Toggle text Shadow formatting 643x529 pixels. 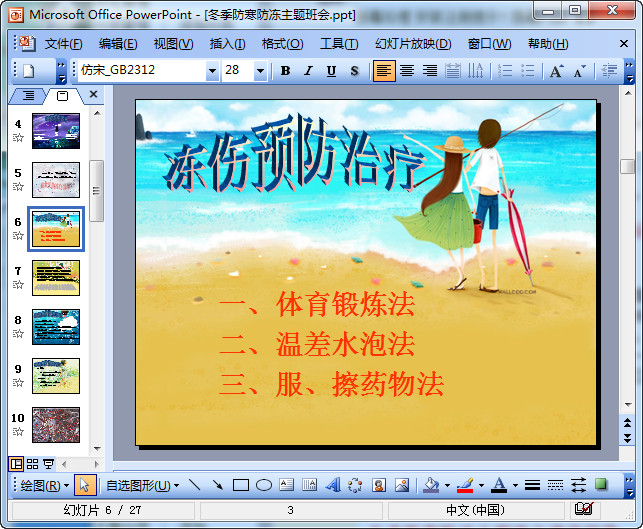coord(354,71)
